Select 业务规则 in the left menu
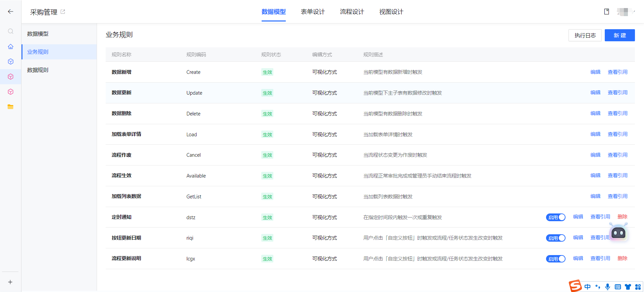This screenshot has width=644, height=292. click(59, 52)
